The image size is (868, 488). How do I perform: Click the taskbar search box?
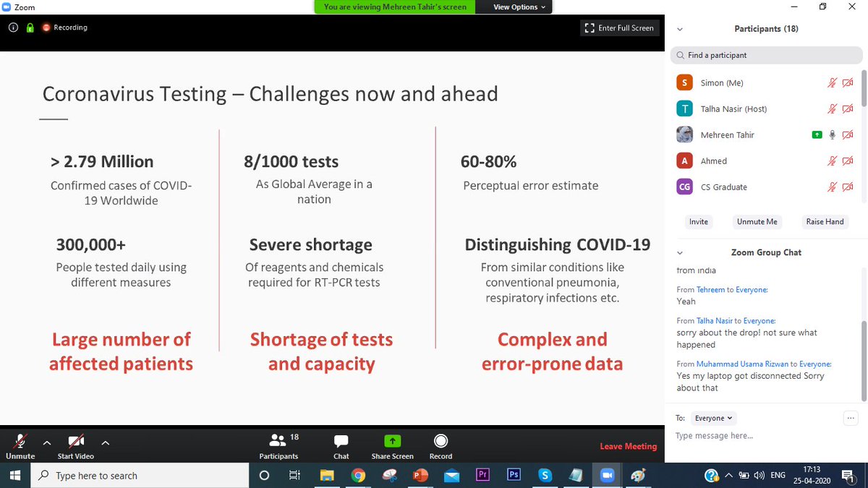coord(141,476)
